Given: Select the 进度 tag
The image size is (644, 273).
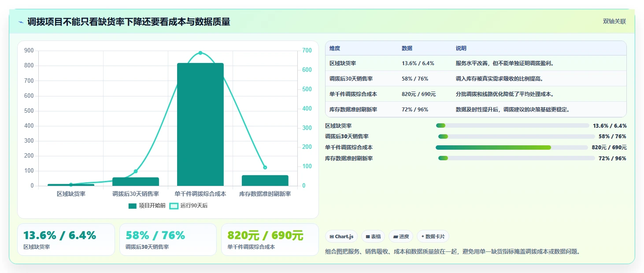Looking at the screenshot, I should tap(401, 236).
